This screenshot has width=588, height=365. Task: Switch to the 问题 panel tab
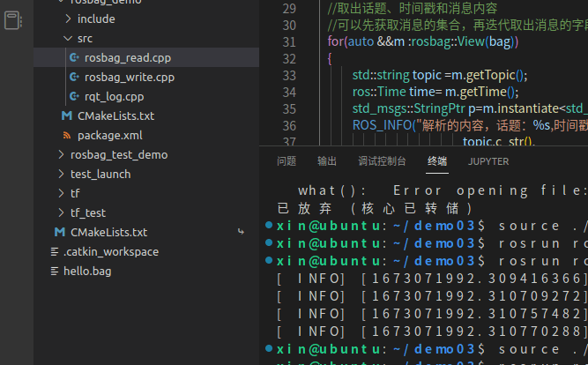click(x=287, y=161)
